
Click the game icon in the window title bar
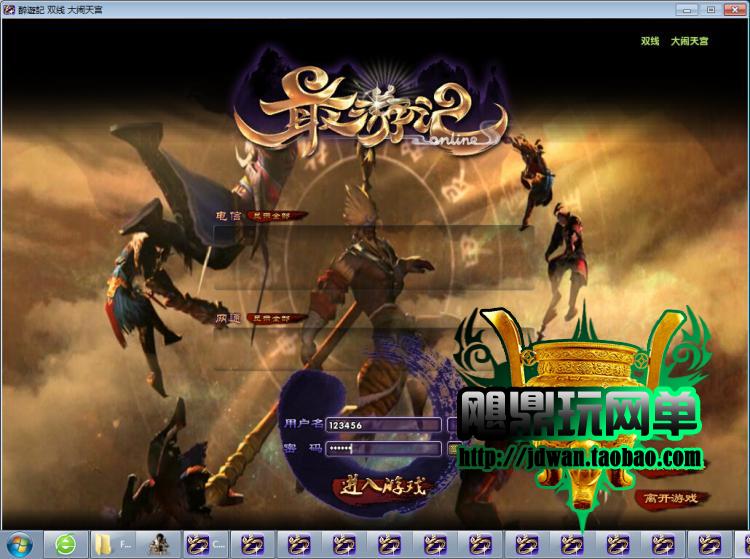[x=9, y=10]
